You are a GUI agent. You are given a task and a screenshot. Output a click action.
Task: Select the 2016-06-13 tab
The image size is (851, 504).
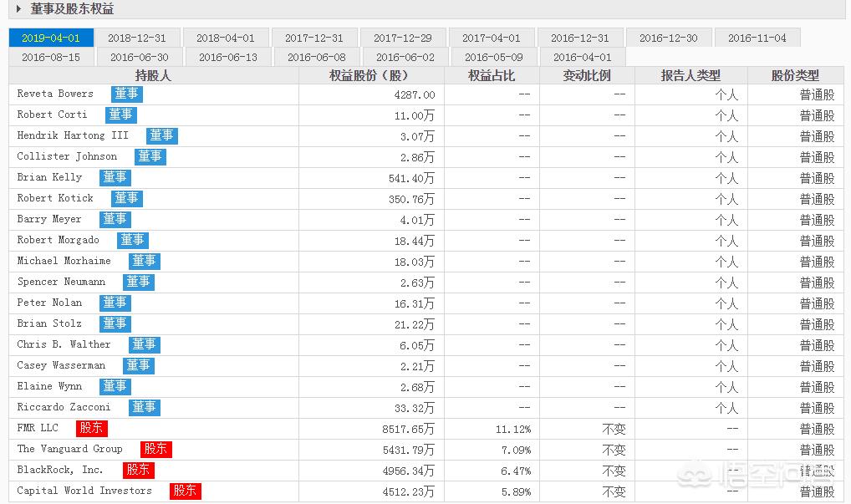pyautogui.click(x=228, y=57)
